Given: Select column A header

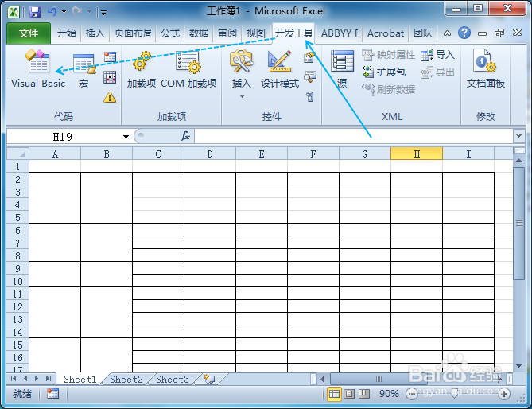Looking at the screenshot, I should [x=55, y=154].
